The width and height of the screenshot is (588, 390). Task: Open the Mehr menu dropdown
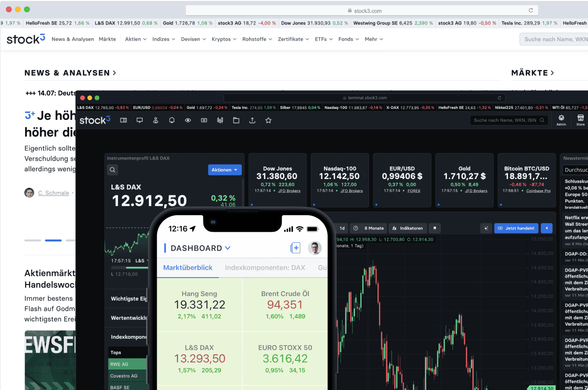[x=374, y=39]
